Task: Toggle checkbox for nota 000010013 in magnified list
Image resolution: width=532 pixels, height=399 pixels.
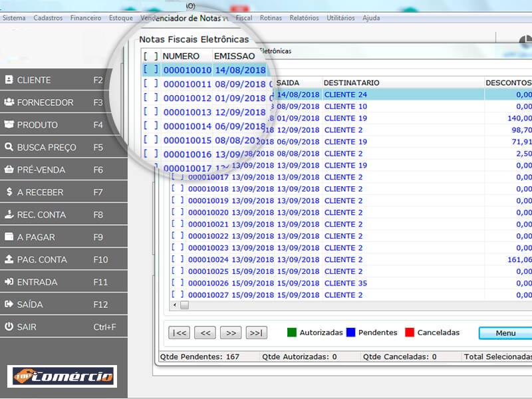Action: [151, 112]
